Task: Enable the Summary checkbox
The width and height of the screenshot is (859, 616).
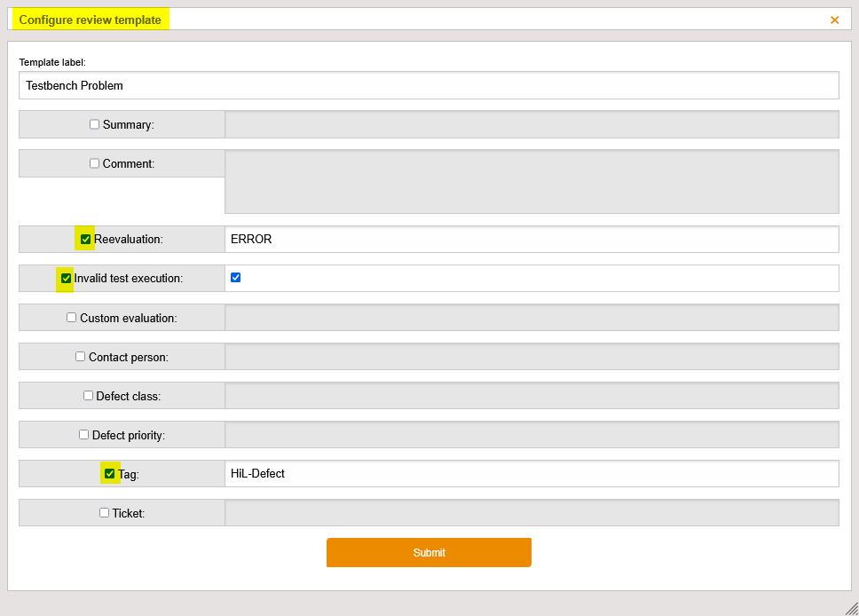Action: (x=94, y=123)
